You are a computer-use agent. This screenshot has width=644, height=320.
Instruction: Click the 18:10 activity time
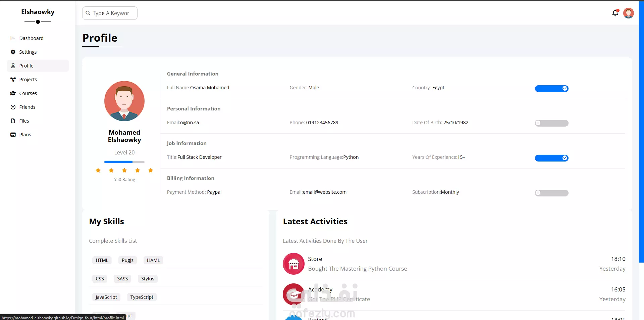pyautogui.click(x=618, y=259)
